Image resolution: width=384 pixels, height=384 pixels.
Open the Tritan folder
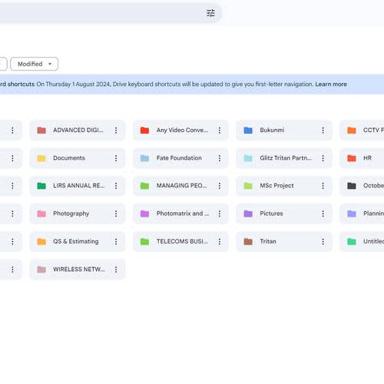coord(284,241)
